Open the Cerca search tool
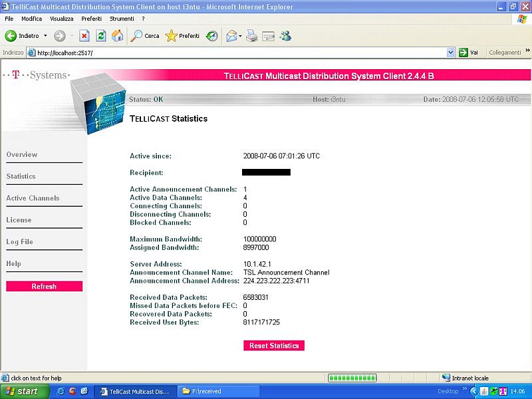Viewport: 532px width, 399px height. 145,36
